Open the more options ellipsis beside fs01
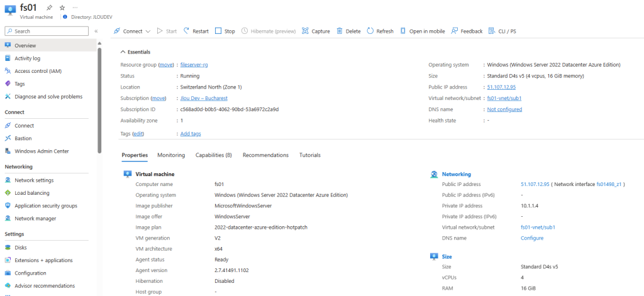644x296 pixels. pos(74,8)
